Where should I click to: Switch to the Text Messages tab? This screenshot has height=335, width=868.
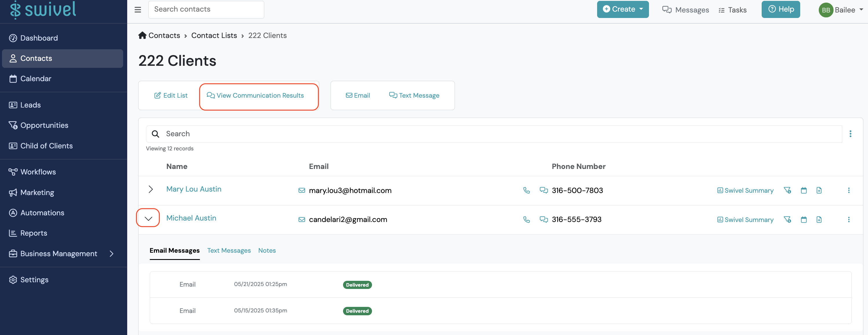(229, 250)
